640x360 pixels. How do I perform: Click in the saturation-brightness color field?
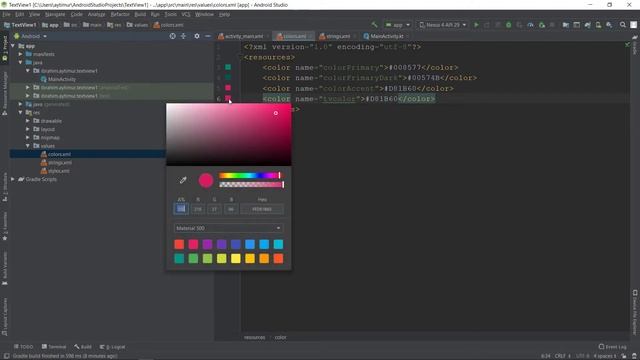229,134
